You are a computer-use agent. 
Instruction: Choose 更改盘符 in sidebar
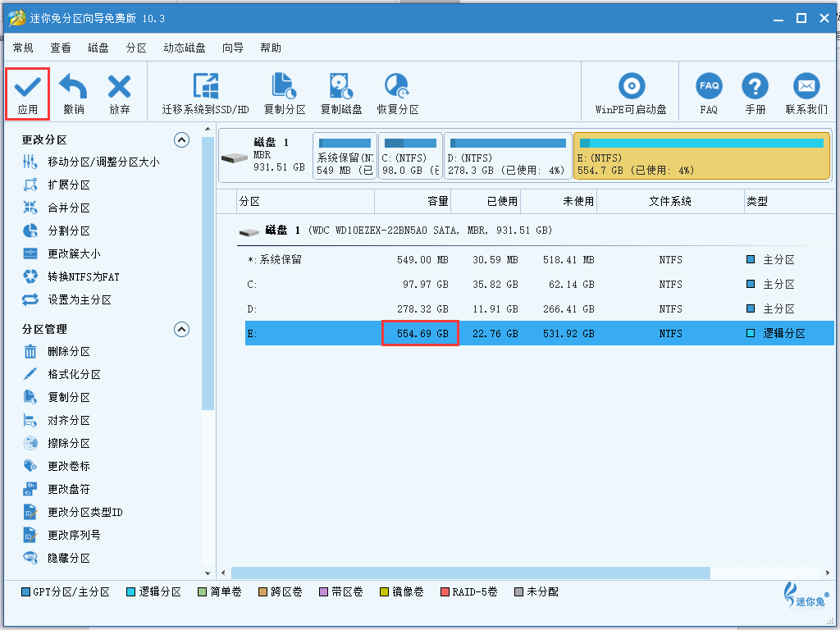pos(57,489)
